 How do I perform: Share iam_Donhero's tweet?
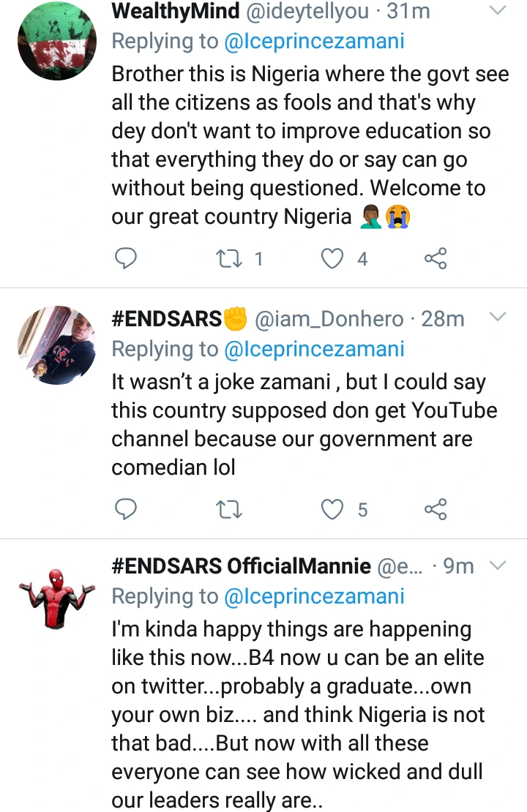(x=436, y=509)
